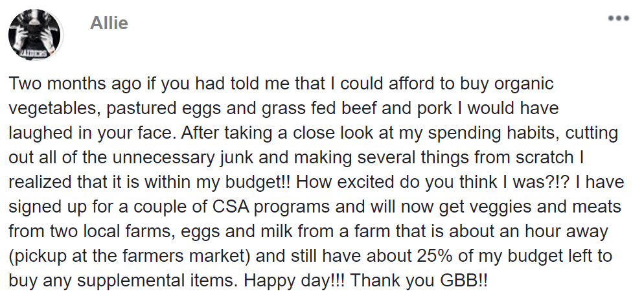Click Allie's profile picture
This screenshot has width=644, height=300.
pyautogui.click(x=35, y=36)
